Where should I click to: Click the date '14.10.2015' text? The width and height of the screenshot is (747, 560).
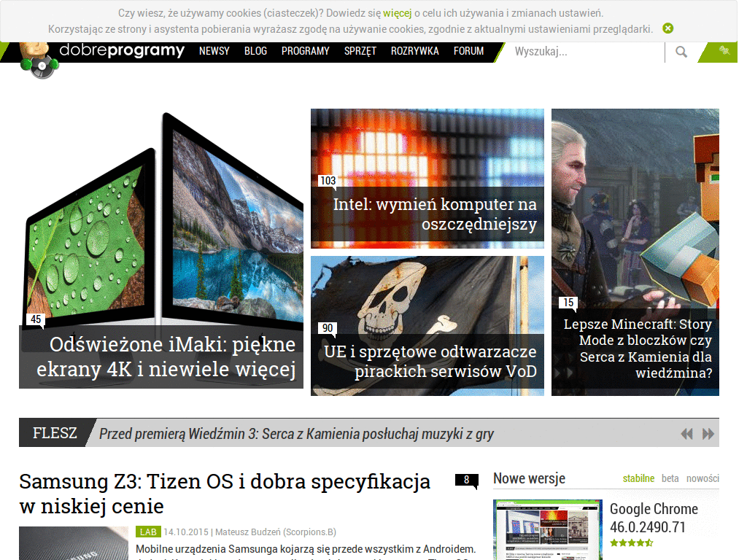coord(186,532)
